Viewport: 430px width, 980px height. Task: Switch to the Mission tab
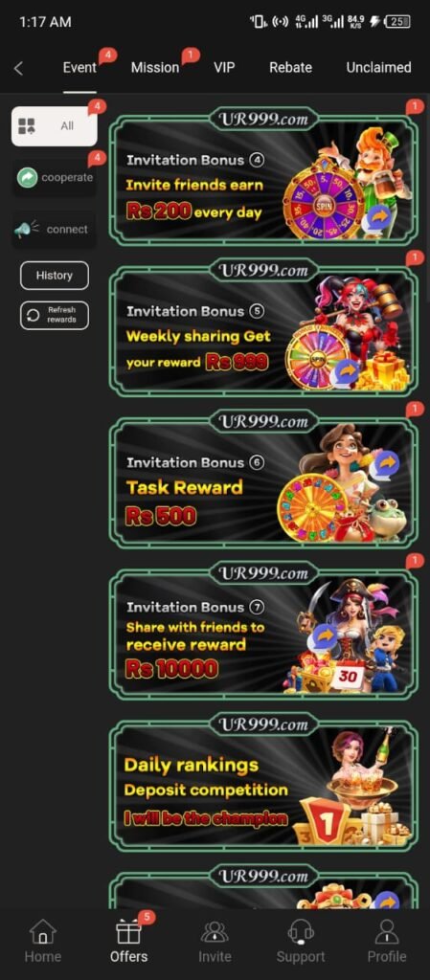155,68
